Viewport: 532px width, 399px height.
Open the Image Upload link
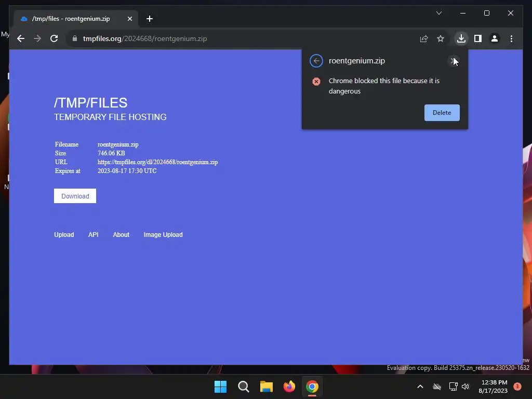tap(163, 234)
